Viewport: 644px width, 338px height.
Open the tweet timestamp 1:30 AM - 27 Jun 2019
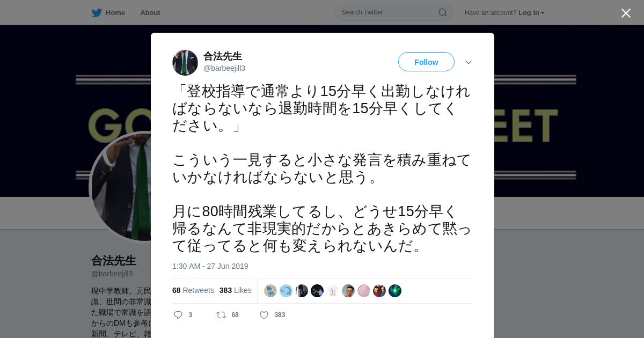210,266
